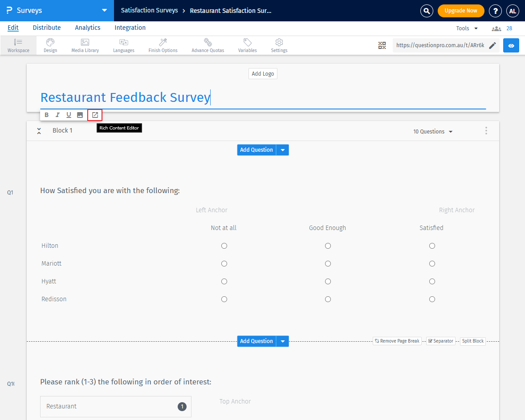Open Advance Quotas
The image size is (525, 420).
(x=208, y=45)
